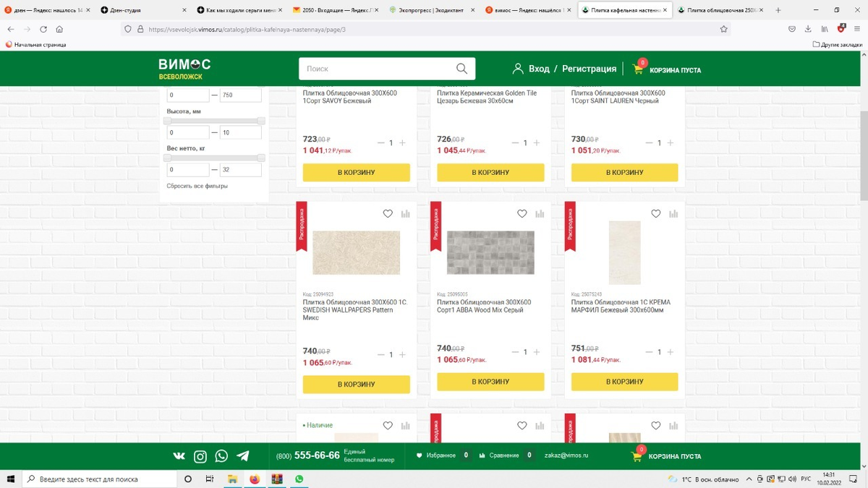The width and height of the screenshot is (868, 488).
Task: Open Вход login link
Action: pos(539,69)
